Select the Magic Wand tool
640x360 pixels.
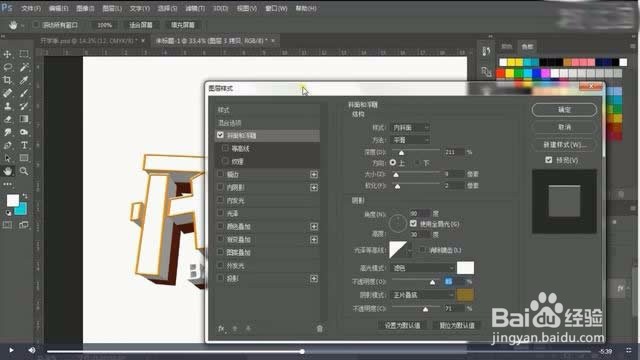click(24, 67)
